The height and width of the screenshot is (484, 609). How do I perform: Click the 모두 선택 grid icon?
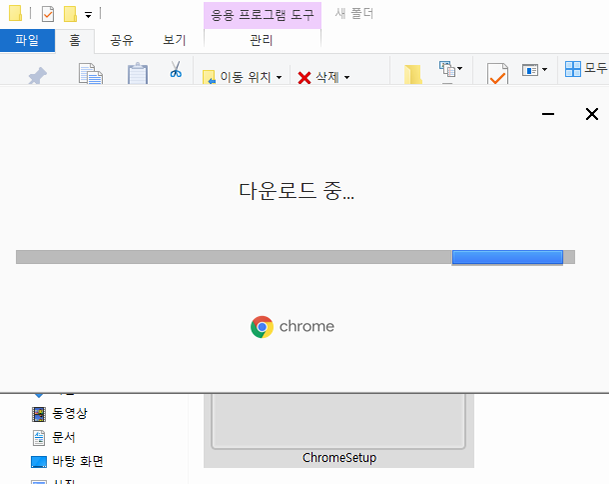tap(573, 69)
